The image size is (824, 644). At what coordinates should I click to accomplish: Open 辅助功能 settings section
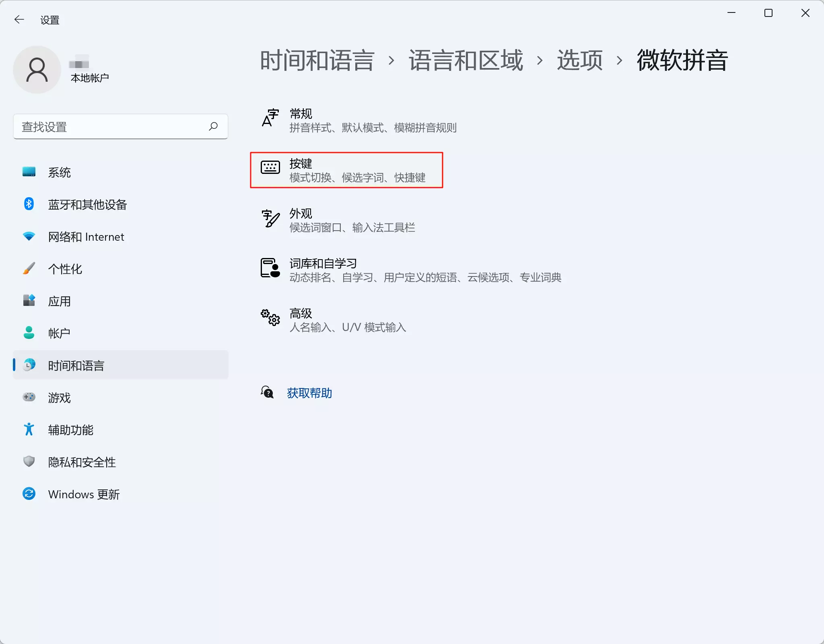(70, 430)
